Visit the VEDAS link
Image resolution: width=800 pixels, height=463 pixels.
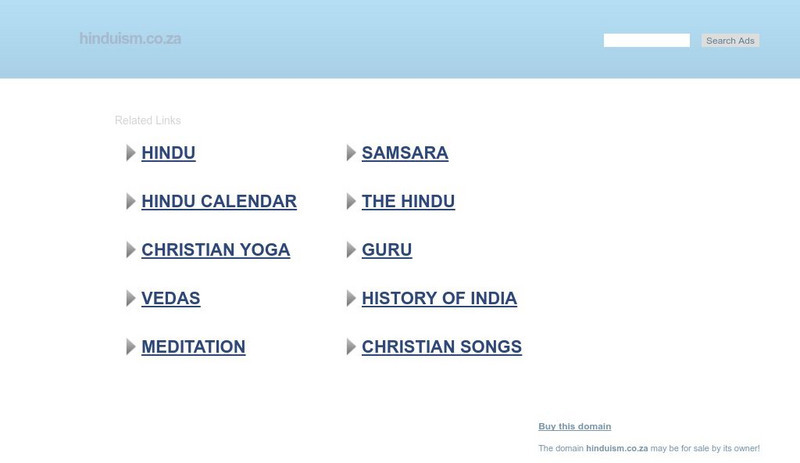[171, 299]
